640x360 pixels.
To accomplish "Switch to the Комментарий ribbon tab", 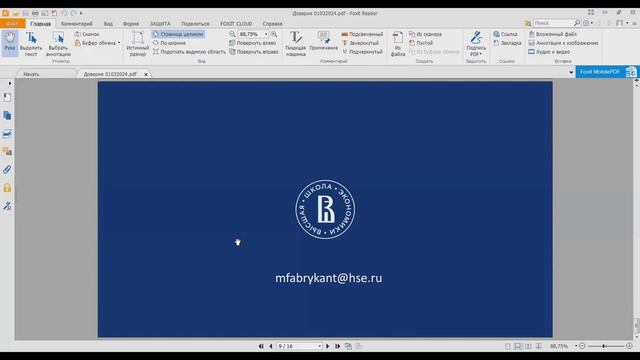I will tap(77, 24).
